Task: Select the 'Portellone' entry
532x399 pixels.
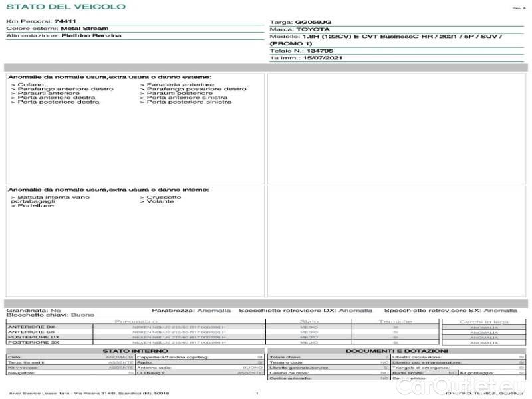Action: [32, 205]
